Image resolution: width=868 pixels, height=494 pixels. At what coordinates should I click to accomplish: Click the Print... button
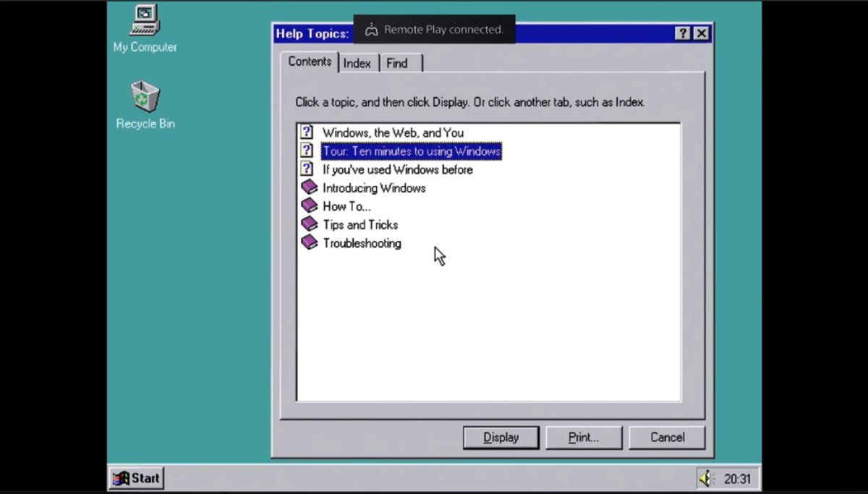584,437
